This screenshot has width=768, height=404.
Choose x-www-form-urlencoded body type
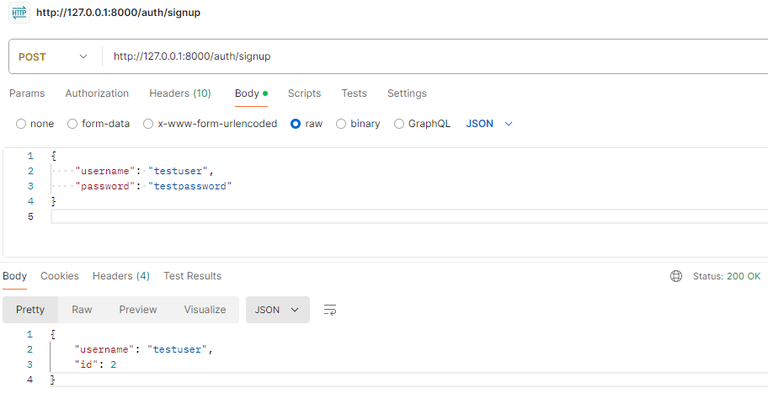point(149,124)
